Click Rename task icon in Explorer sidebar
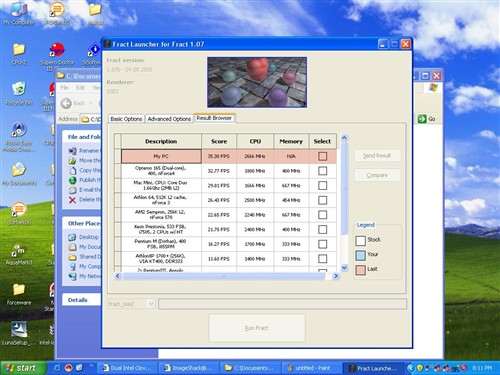Viewport: 500px width, 375px height. pos(72,151)
